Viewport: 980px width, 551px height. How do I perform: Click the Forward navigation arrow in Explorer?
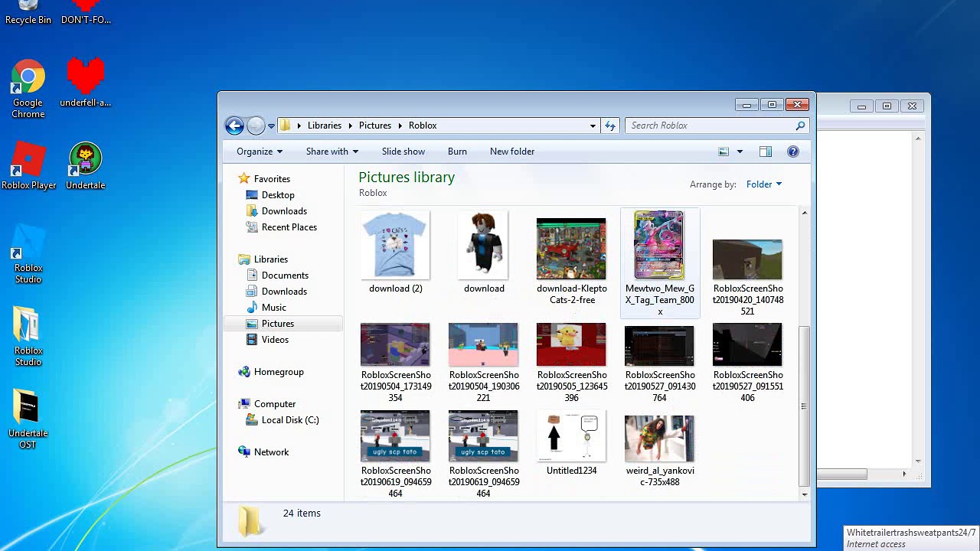pos(256,126)
